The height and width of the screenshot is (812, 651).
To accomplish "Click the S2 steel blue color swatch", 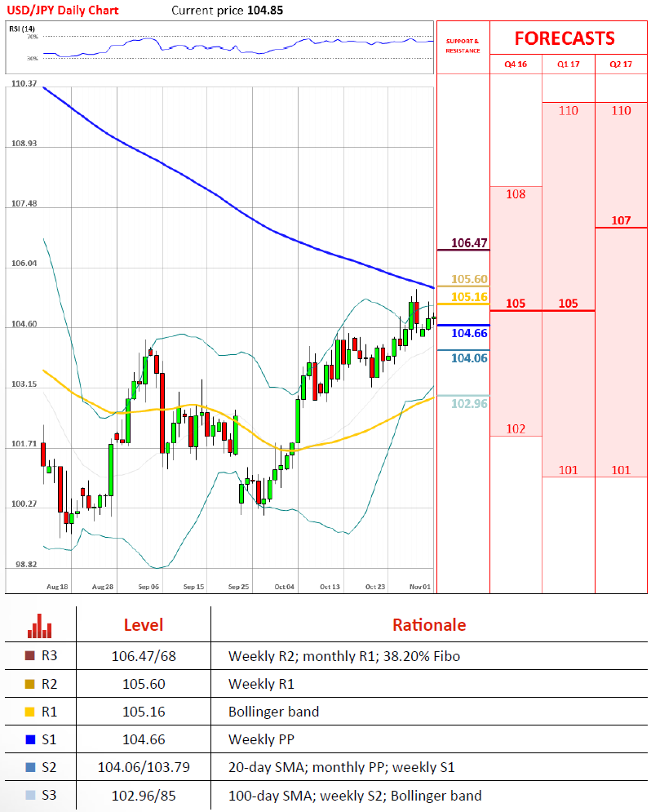I will [30, 767].
